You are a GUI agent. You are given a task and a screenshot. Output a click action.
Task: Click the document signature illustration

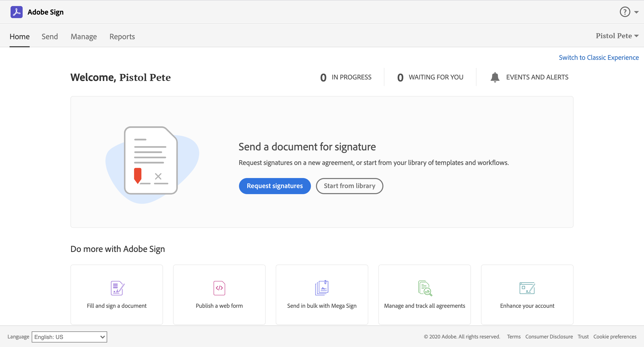coord(152,165)
